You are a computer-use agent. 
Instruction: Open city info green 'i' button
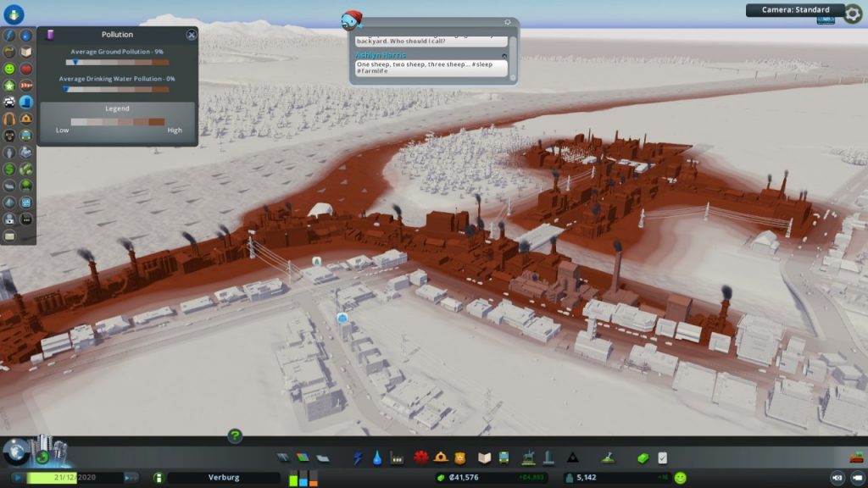[x=159, y=477]
